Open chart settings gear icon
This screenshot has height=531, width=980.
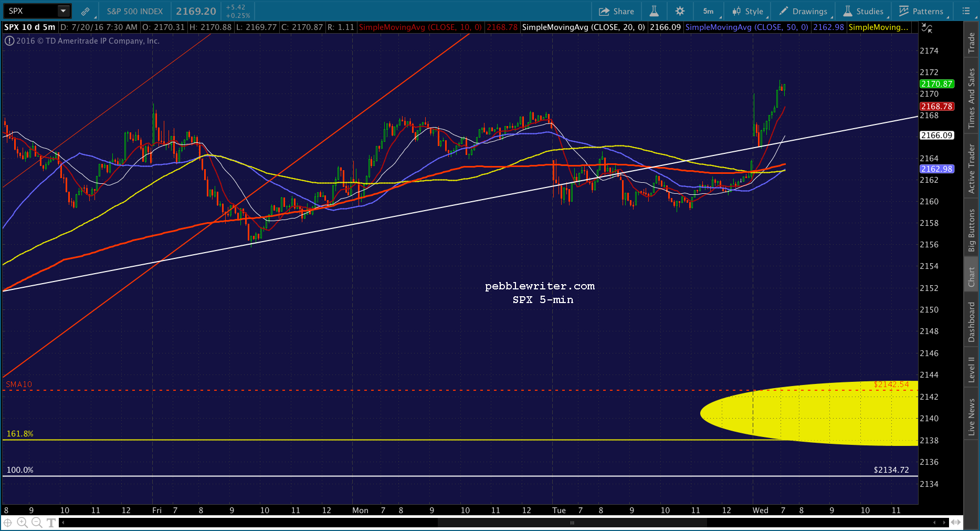click(x=680, y=11)
